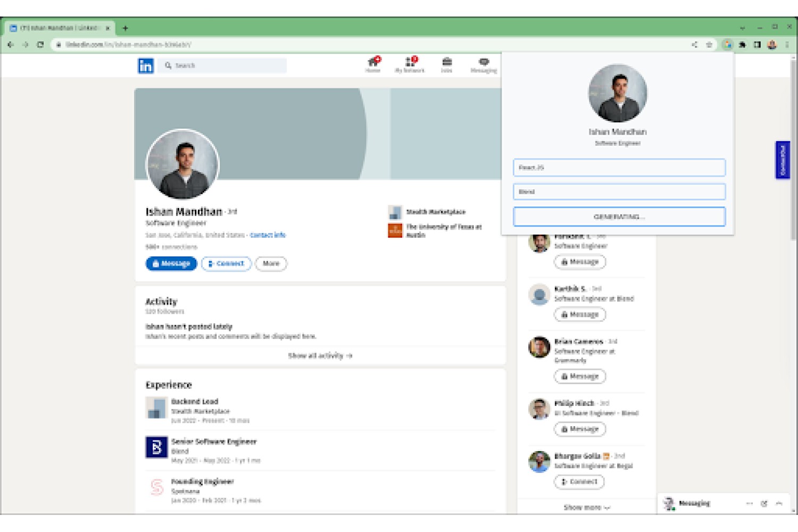Screen dimensions: 798x532
Task: Click the Messaging bar avatar
Action: (669, 503)
